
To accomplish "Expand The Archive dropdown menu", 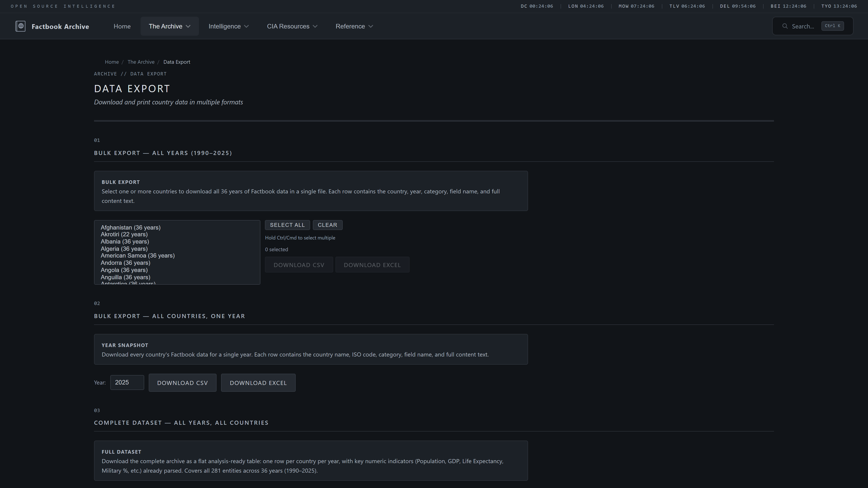I will point(170,26).
